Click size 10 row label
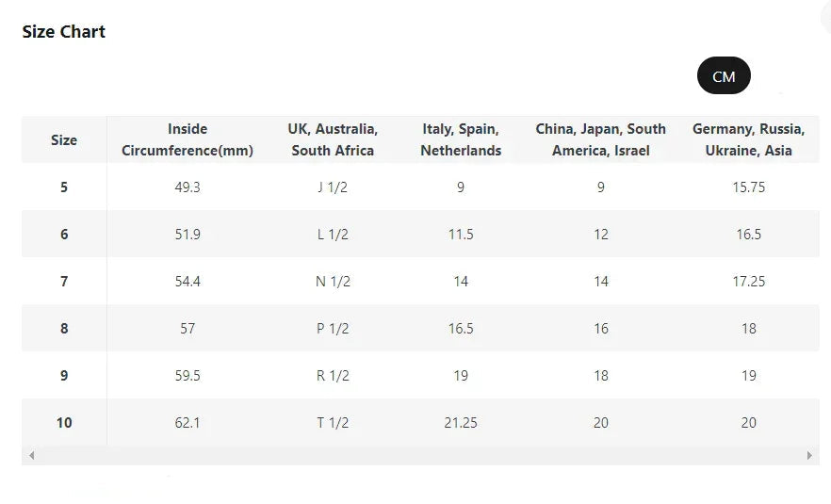 point(64,423)
